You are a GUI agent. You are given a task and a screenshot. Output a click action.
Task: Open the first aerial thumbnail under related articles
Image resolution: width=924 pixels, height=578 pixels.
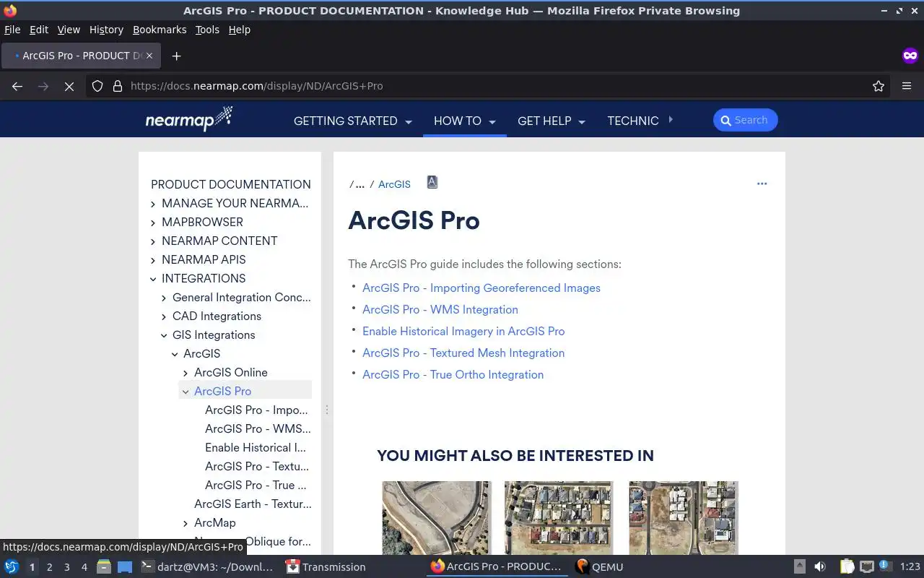point(436,518)
